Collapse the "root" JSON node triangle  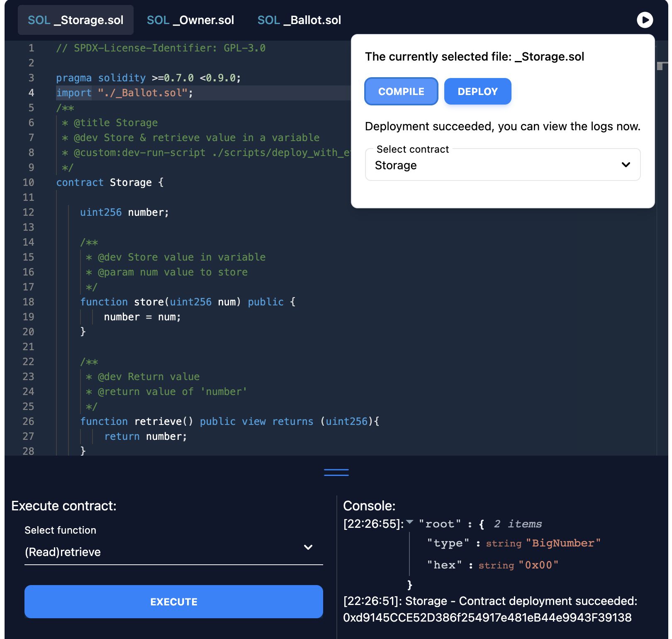410,522
